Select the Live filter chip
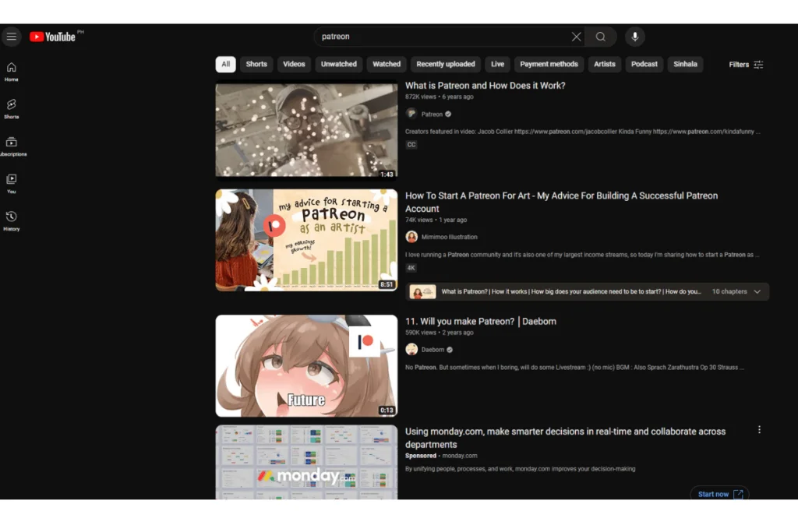The image size is (798, 532). (x=497, y=64)
